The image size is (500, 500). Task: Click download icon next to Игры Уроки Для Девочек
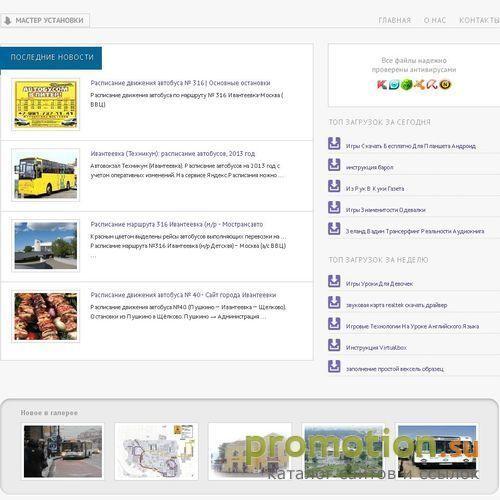(x=334, y=281)
